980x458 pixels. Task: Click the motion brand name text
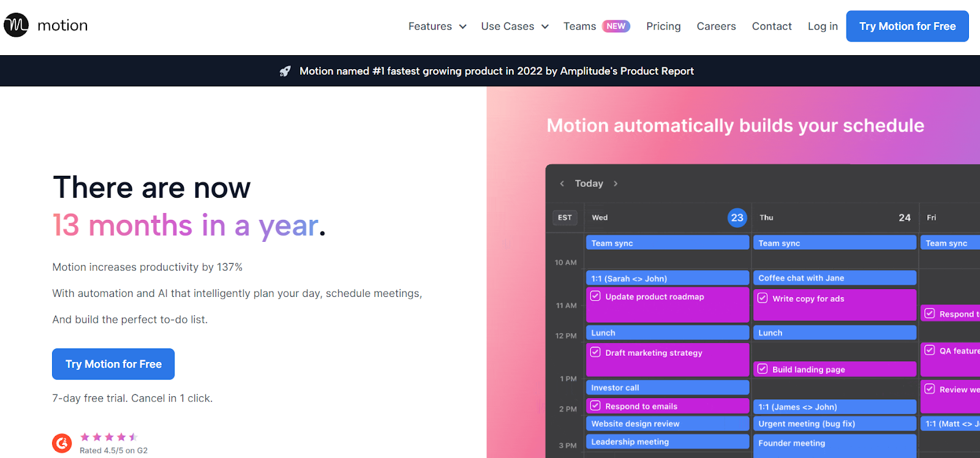click(x=62, y=26)
